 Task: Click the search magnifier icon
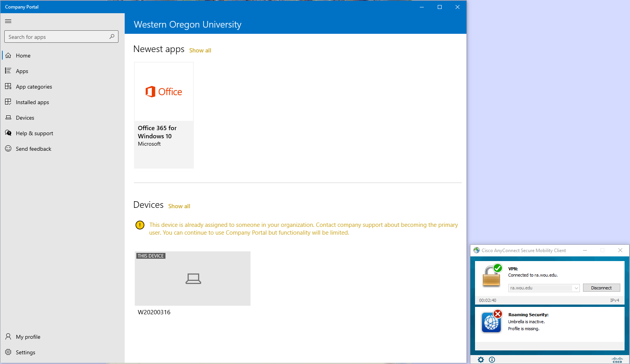[112, 37]
